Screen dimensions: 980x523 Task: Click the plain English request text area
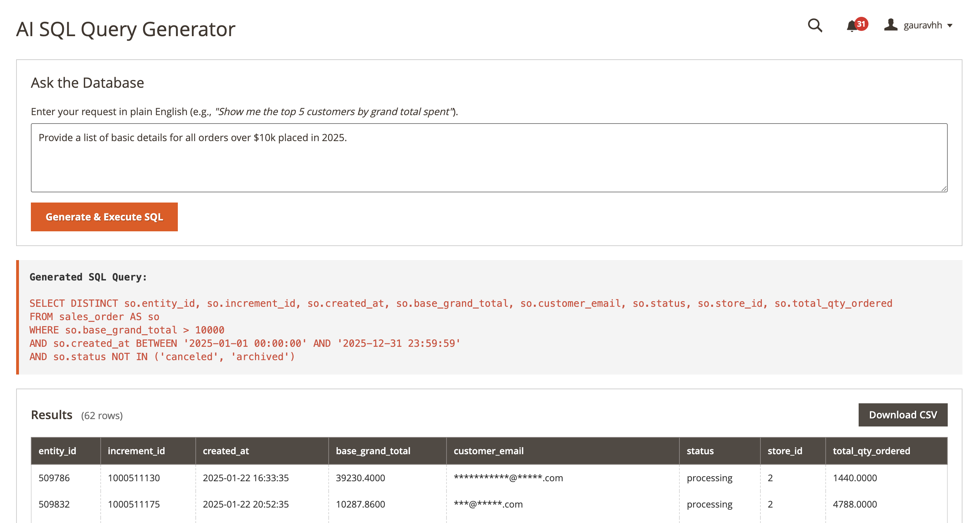[x=489, y=158]
